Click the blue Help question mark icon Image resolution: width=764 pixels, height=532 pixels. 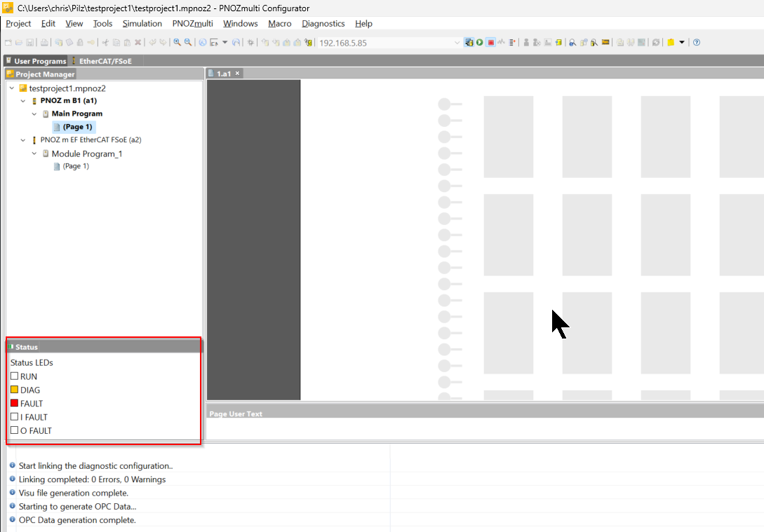697,42
